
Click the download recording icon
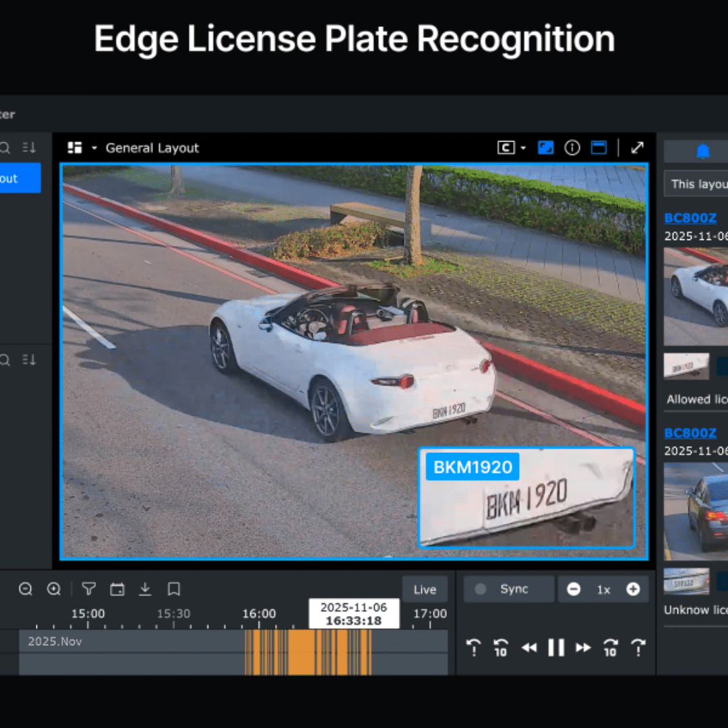[x=145, y=589]
